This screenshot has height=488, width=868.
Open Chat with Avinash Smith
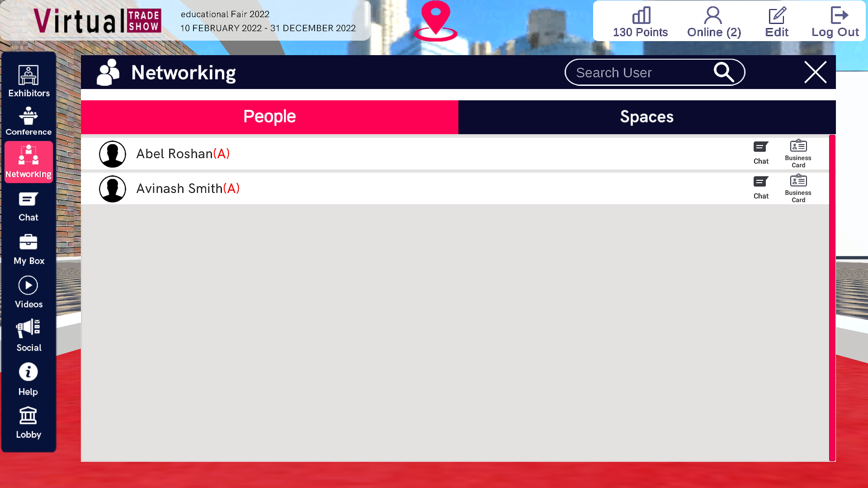[761, 186]
